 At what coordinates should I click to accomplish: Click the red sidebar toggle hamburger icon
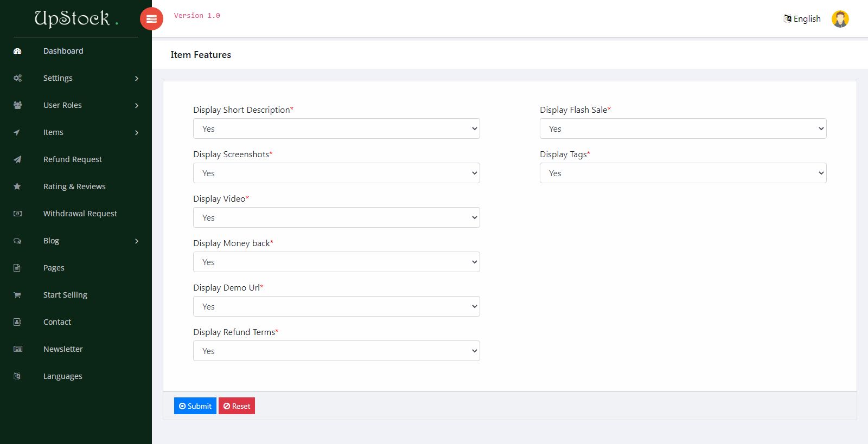click(151, 19)
